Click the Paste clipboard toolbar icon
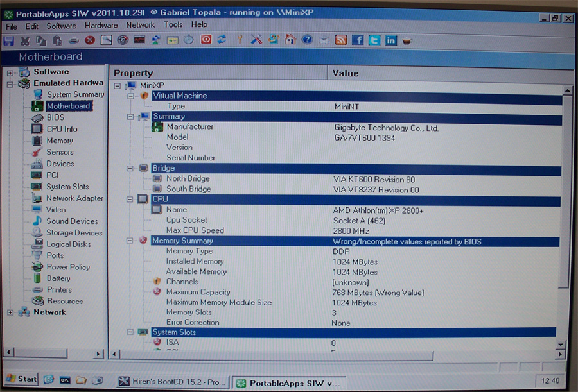 pos(57,40)
